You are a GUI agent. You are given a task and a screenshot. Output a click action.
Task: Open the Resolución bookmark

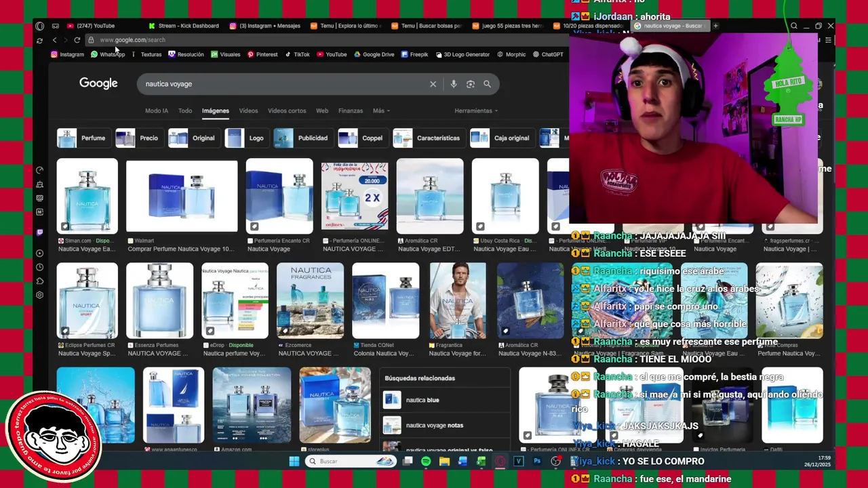(186, 54)
